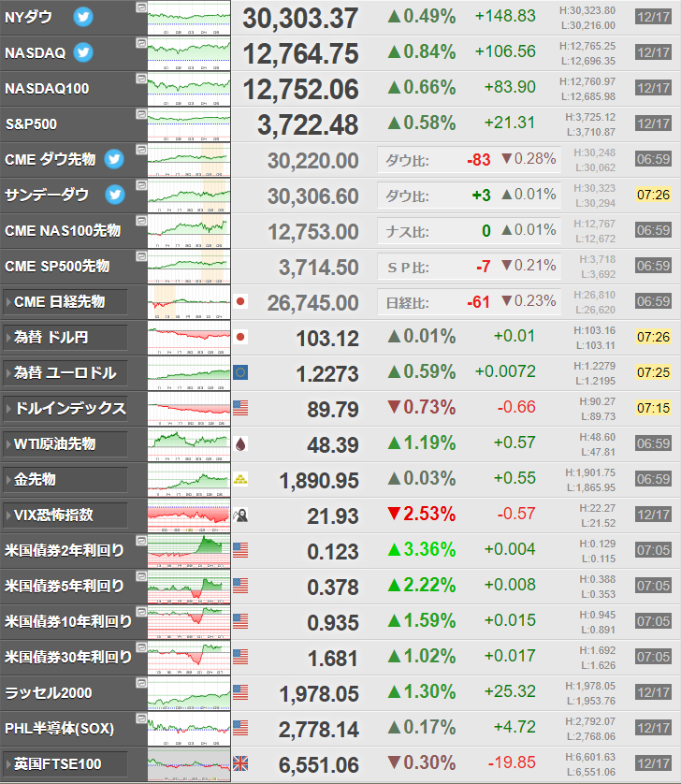Click the NASDAQ100 label
The image size is (681, 784).
tap(47, 89)
